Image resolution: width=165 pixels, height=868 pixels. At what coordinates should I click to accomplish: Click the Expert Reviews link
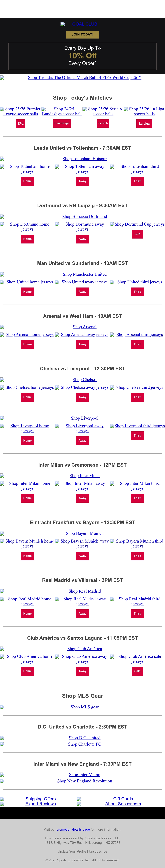(x=40, y=804)
